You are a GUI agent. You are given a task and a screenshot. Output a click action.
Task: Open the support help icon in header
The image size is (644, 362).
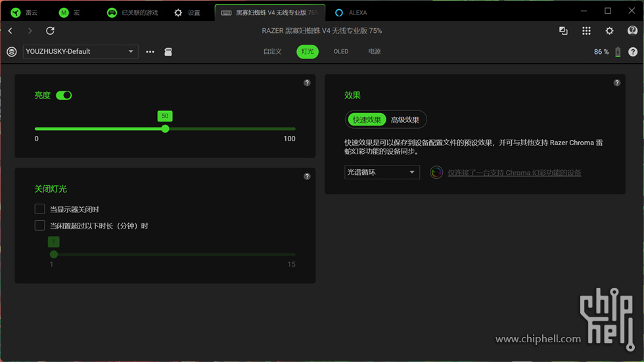(x=632, y=30)
